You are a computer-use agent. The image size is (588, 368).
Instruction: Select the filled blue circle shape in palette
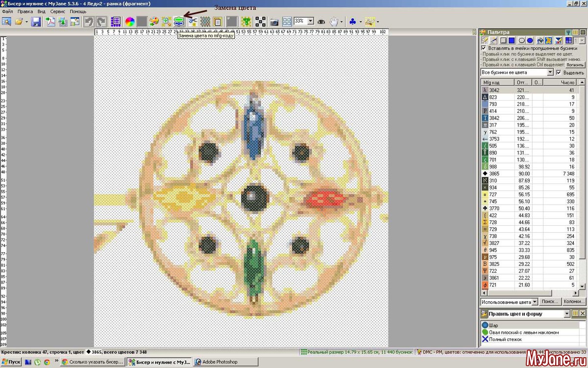click(530, 40)
